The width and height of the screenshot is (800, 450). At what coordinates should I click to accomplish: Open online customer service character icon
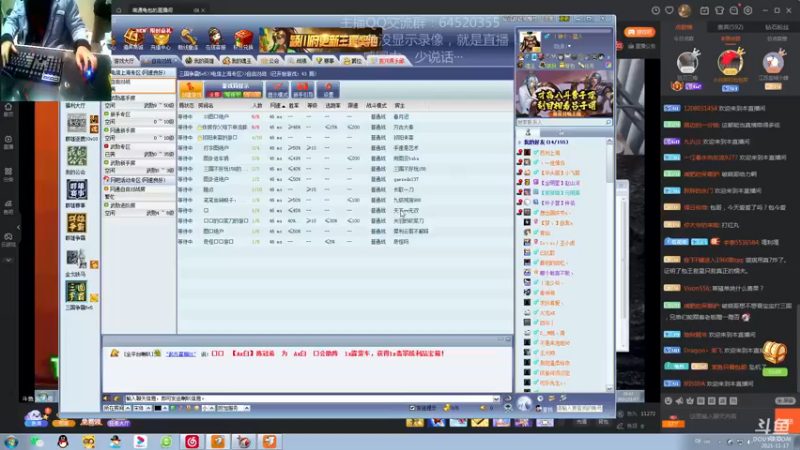click(215, 38)
